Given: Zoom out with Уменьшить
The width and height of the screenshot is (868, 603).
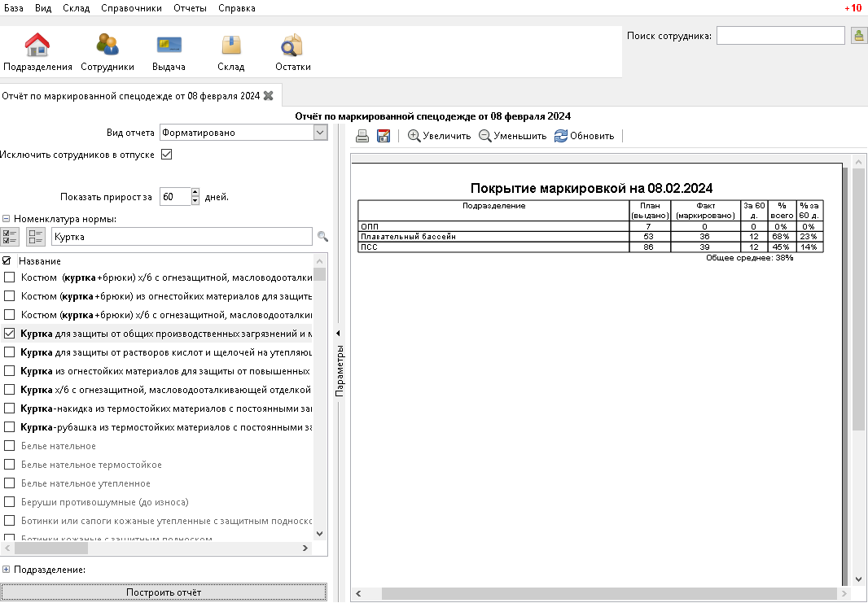Looking at the screenshot, I should [x=513, y=136].
